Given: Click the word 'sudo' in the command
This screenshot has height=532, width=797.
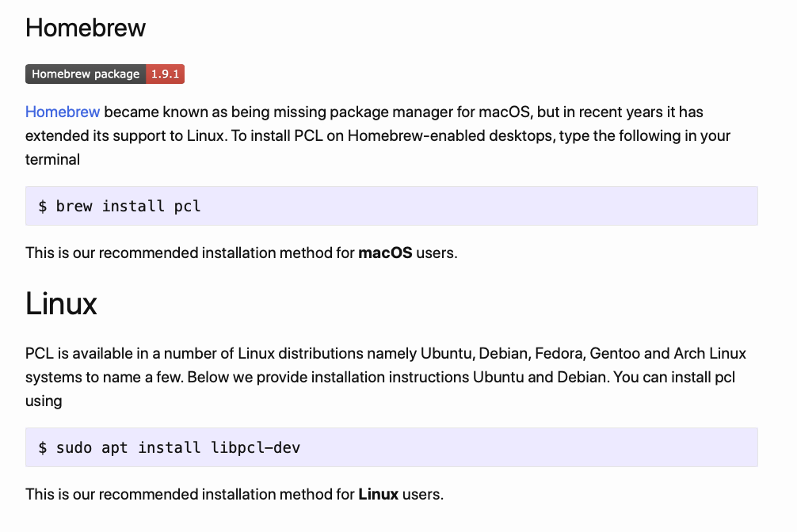Looking at the screenshot, I should pyautogui.click(x=74, y=448).
